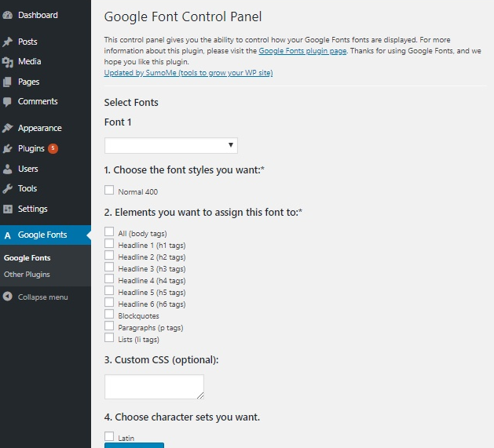
Task: Click the Appearance paintbrush icon
Action: point(7,128)
